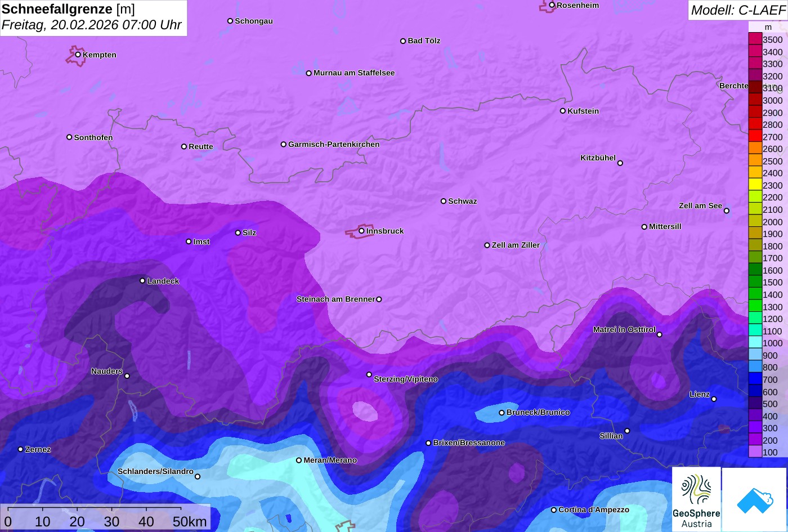
Task: Click the Innsbruck city marker dot
Action: coord(361,231)
